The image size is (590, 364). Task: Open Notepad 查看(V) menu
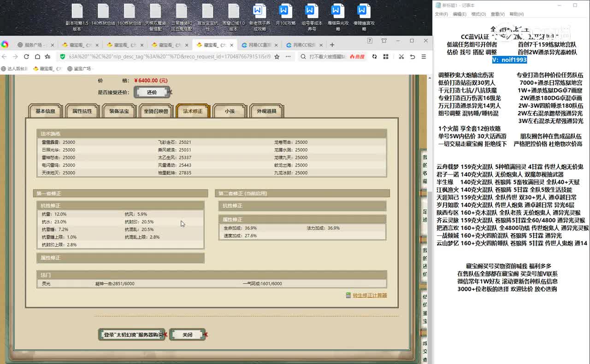[x=497, y=14]
